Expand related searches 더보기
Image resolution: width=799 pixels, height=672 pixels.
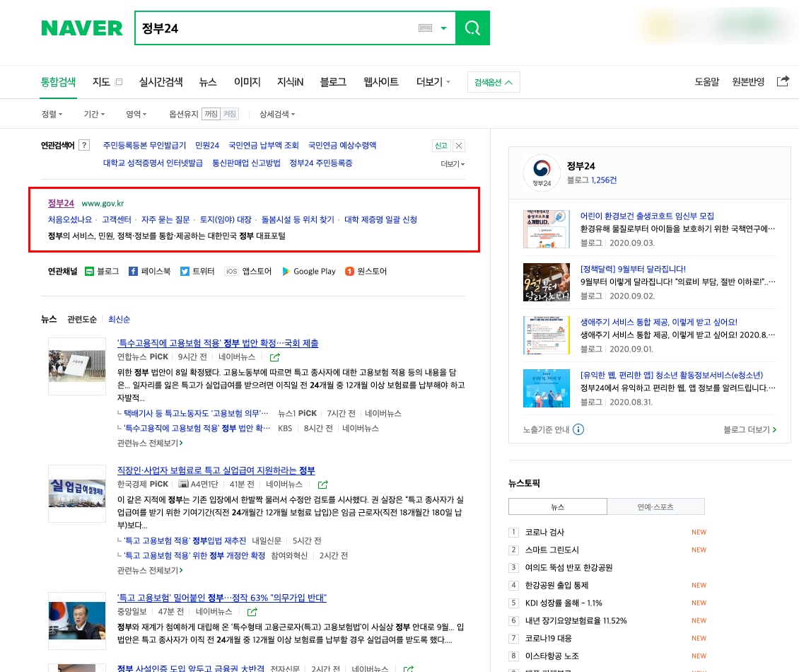453,164
